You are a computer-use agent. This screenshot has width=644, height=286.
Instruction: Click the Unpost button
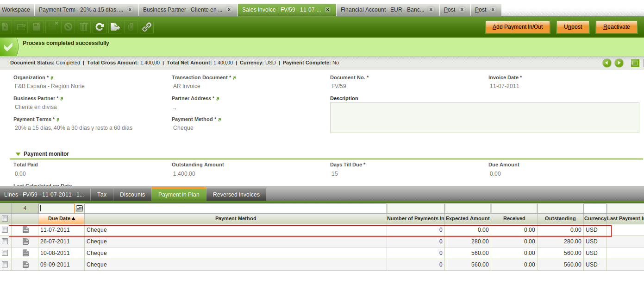point(573,27)
